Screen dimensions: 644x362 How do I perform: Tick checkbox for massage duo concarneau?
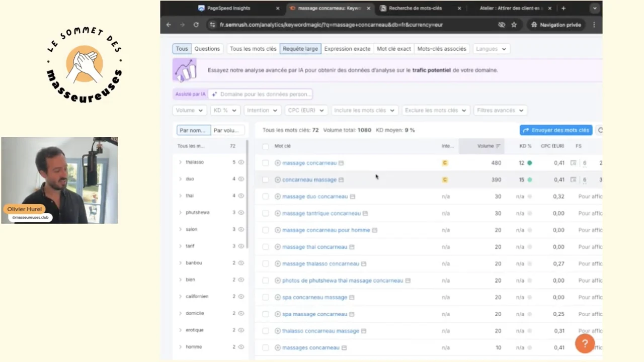click(x=265, y=197)
